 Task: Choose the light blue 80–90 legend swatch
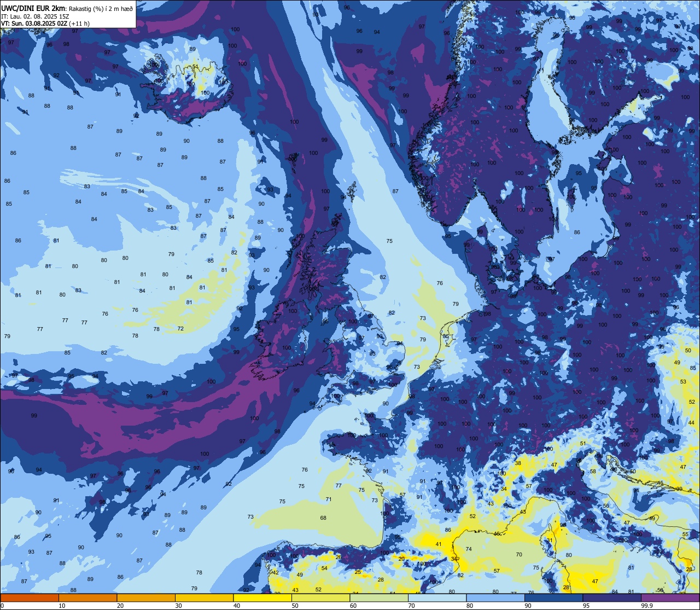[x=495, y=597]
